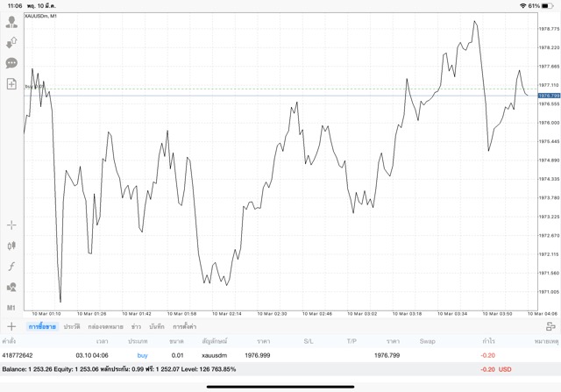Image resolution: width=561 pixels, height=392 pixels.
Task: Open the chat messages bubble icon
Action: click(11, 63)
